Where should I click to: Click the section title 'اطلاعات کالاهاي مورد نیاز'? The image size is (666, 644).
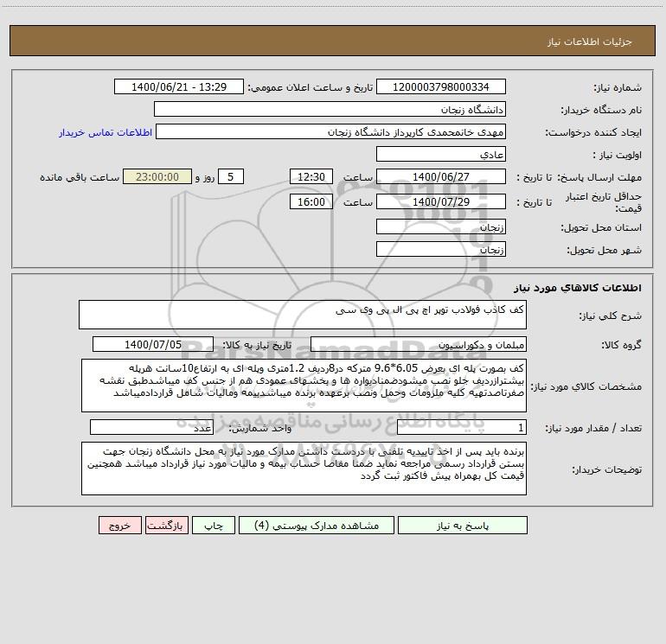click(578, 288)
